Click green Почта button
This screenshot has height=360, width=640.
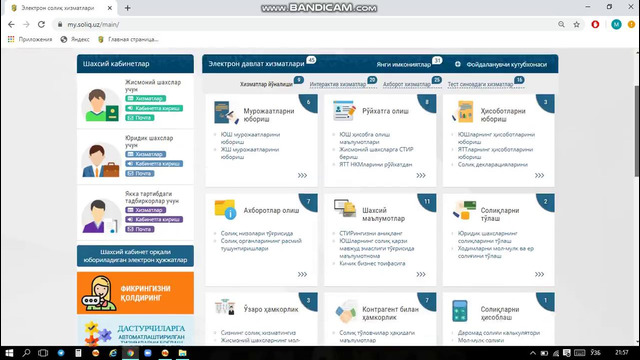[140, 118]
